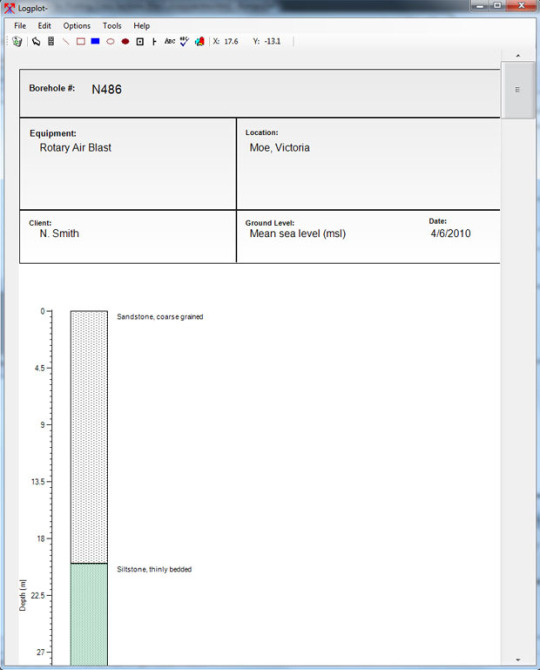Select the red line drawing tool
540x670 pixels.
click(x=66, y=41)
